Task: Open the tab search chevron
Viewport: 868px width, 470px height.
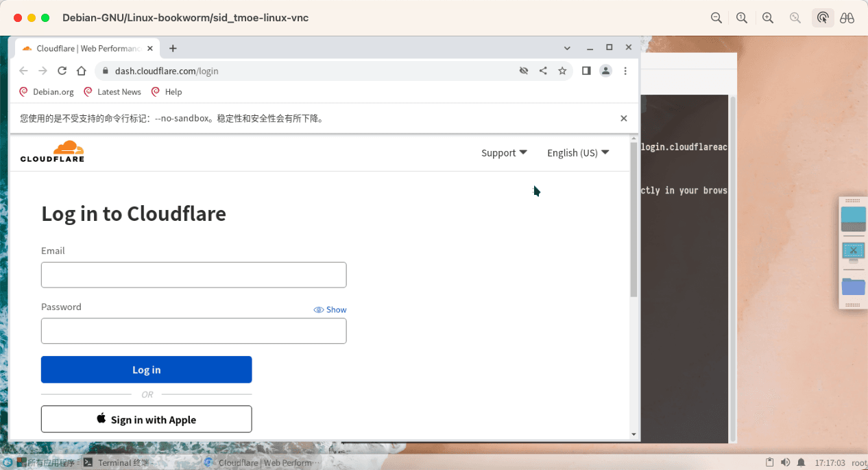Action: pyautogui.click(x=567, y=48)
